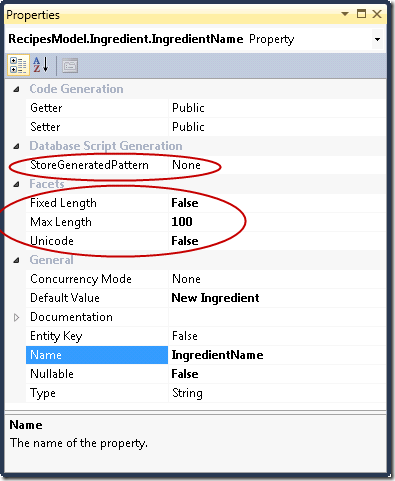
Task: Collapse the General category
Action: point(16,260)
